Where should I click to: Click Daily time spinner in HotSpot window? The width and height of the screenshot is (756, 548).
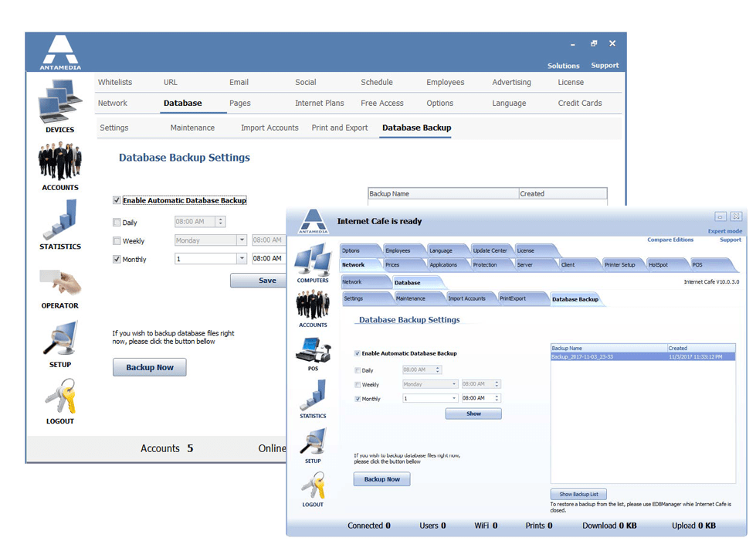pos(221,221)
